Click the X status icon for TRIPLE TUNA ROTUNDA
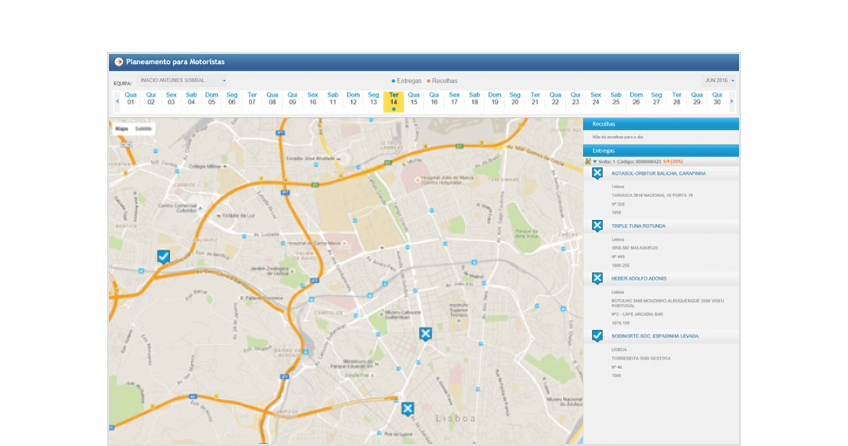The image size is (848, 446). pyautogui.click(x=597, y=226)
